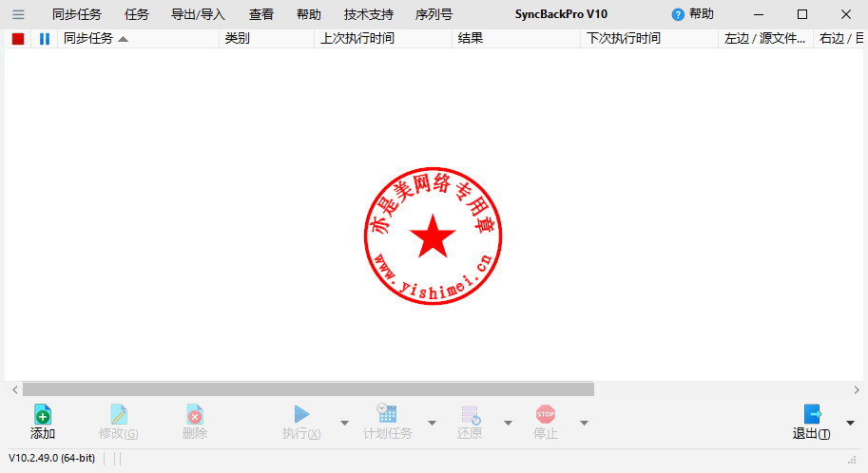Click the 停止 stop sign icon
The image size is (868, 473).
click(x=546, y=414)
